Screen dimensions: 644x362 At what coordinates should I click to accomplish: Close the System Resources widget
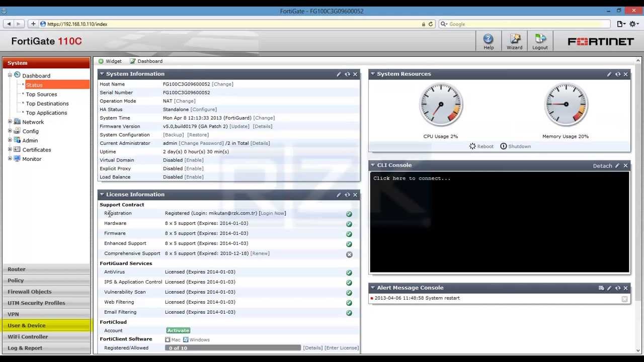[x=626, y=74]
